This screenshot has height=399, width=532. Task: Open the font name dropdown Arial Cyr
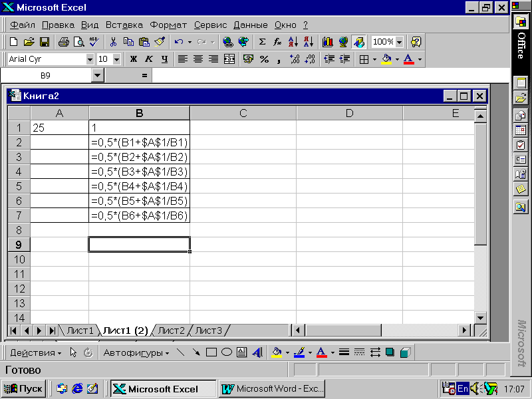point(90,59)
